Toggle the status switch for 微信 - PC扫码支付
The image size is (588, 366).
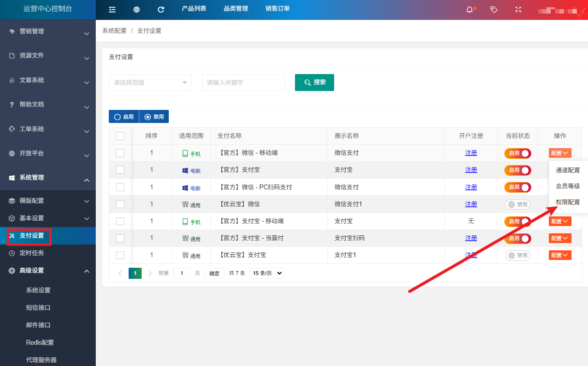coord(517,187)
